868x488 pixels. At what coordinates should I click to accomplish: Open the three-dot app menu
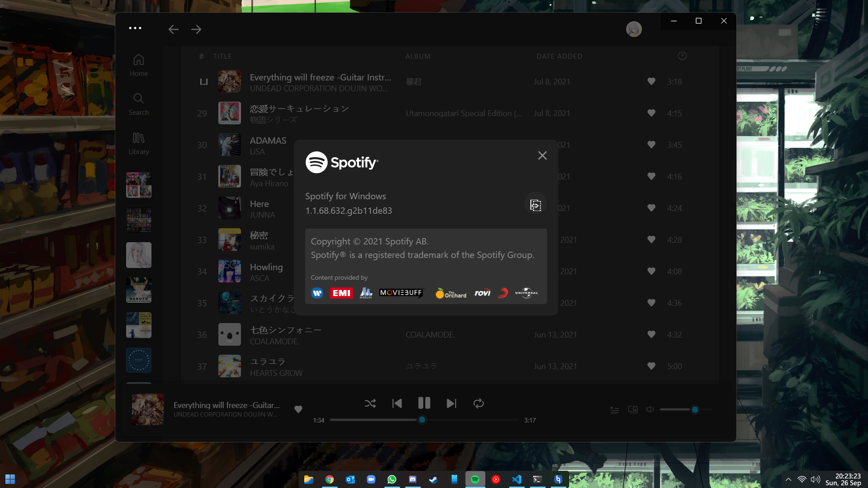click(x=135, y=28)
